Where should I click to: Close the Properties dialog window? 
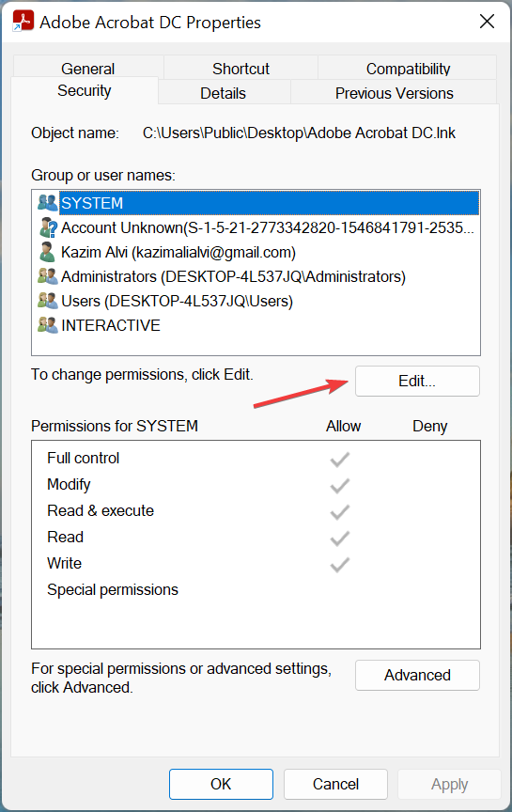tap(487, 22)
